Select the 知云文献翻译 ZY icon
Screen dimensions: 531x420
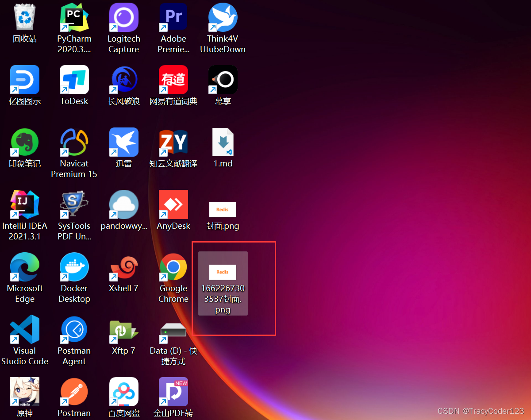point(173,143)
